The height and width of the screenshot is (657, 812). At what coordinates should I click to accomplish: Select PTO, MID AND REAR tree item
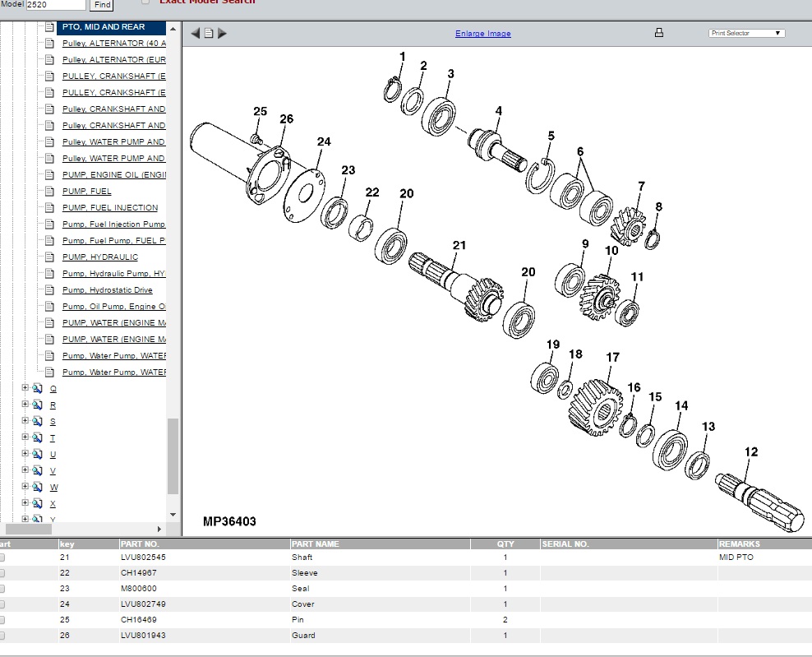pyautogui.click(x=104, y=27)
